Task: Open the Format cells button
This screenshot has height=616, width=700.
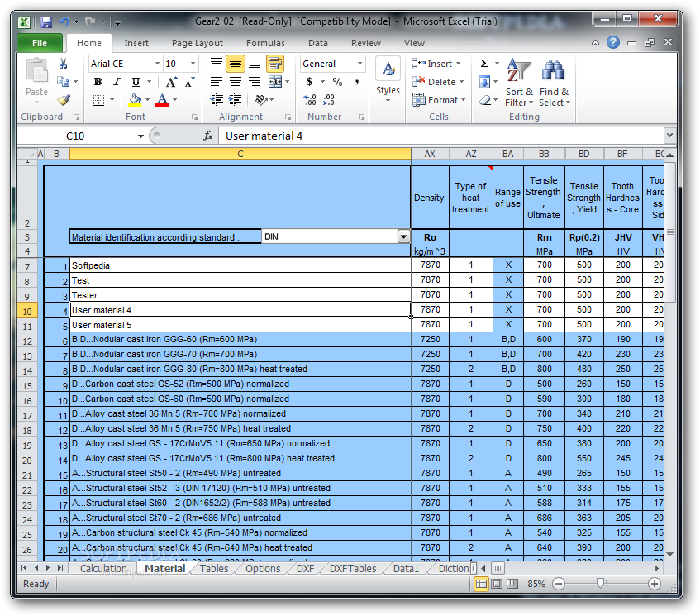Action: point(438,100)
